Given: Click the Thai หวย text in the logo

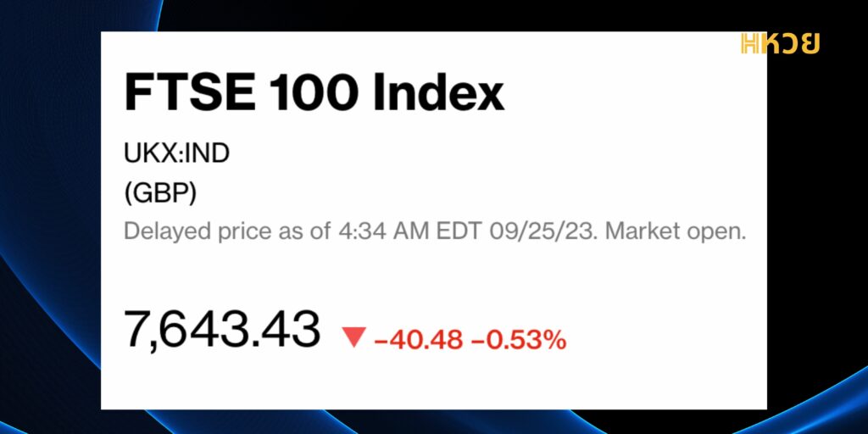Looking at the screenshot, I should click(790, 44).
